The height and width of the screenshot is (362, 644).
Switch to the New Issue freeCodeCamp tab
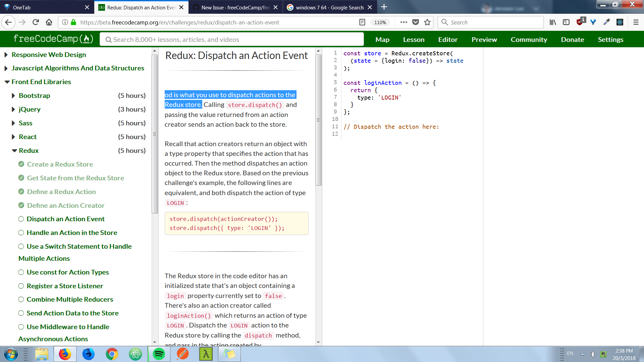[231, 7]
